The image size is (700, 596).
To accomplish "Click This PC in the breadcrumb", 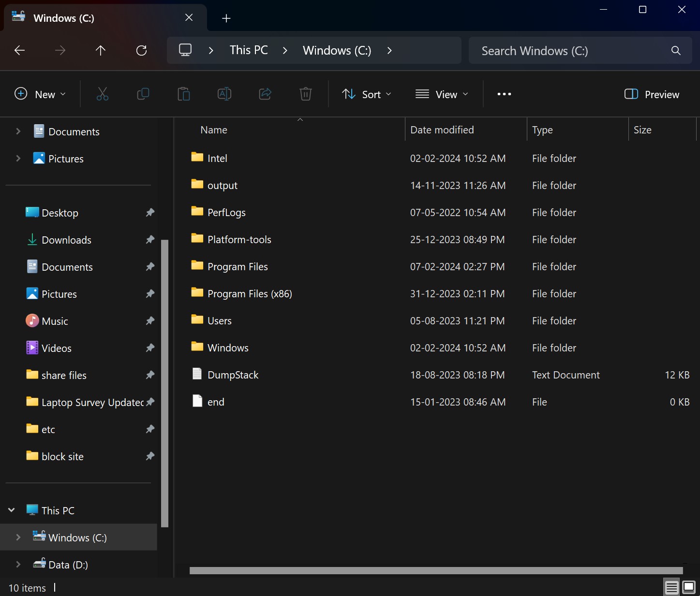I will click(249, 50).
